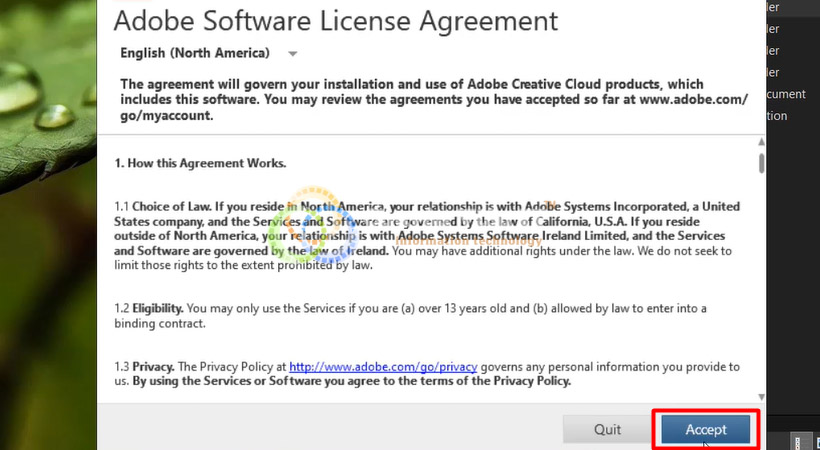
Task: Select the English (North America) language box
Action: click(x=195, y=53)
